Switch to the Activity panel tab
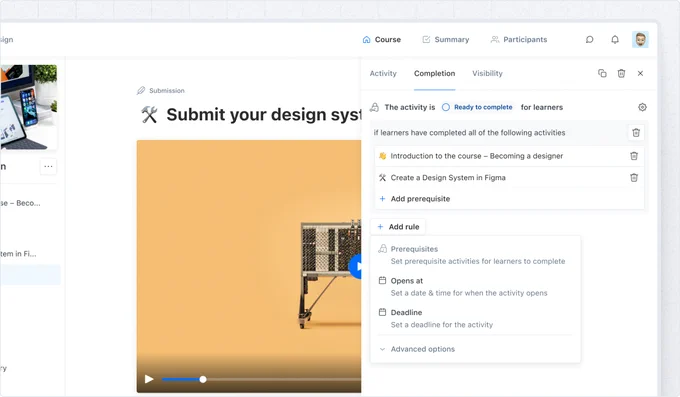This screenshot has height=397, width=680. pyautogui.click(x=383, y=73)
